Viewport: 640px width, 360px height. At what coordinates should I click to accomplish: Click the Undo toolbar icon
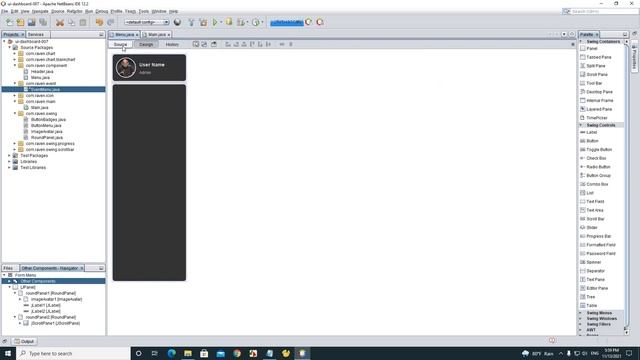pos(99,22)
